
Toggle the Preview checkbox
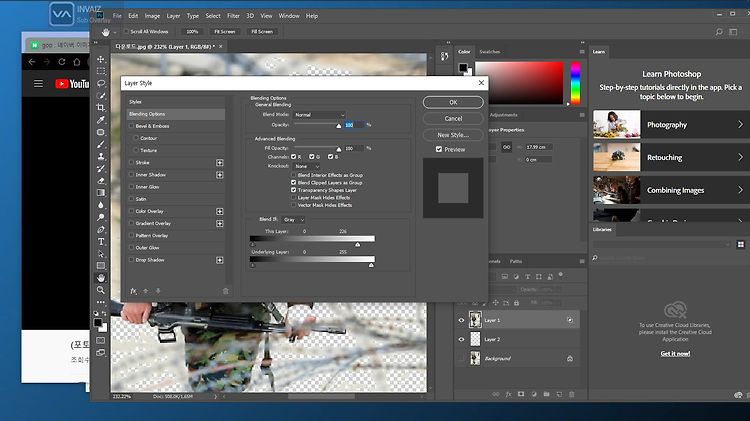[x=439, y=149]
